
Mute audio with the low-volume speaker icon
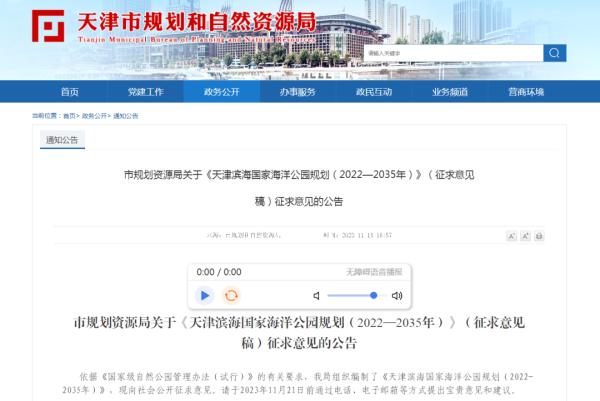click(317, 296)
